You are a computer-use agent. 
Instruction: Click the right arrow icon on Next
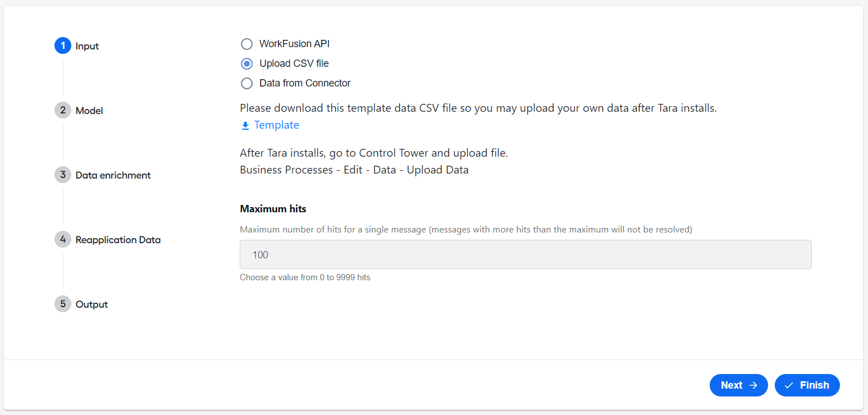(753, 385)
